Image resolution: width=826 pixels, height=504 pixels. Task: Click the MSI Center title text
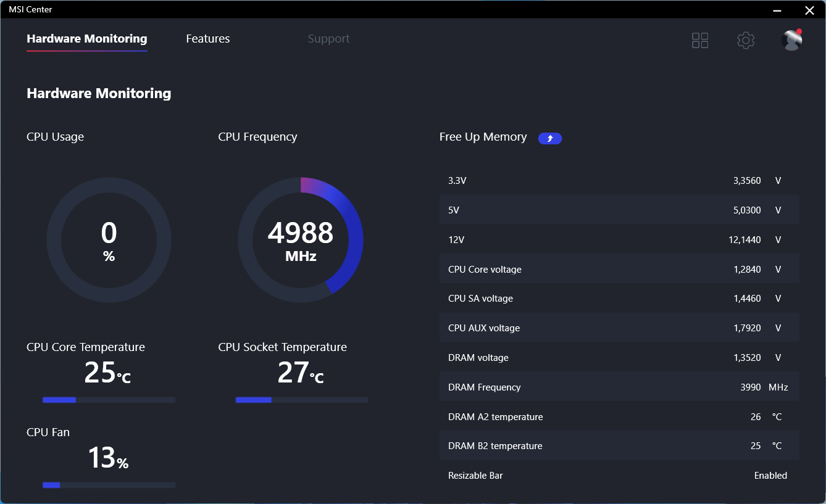point(30,9)
